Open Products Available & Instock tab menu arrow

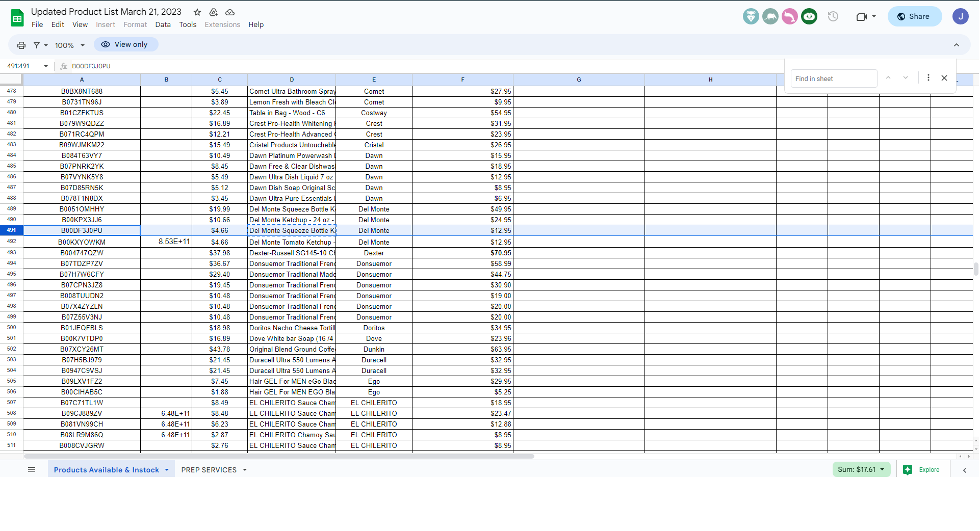tap(167, 470)
